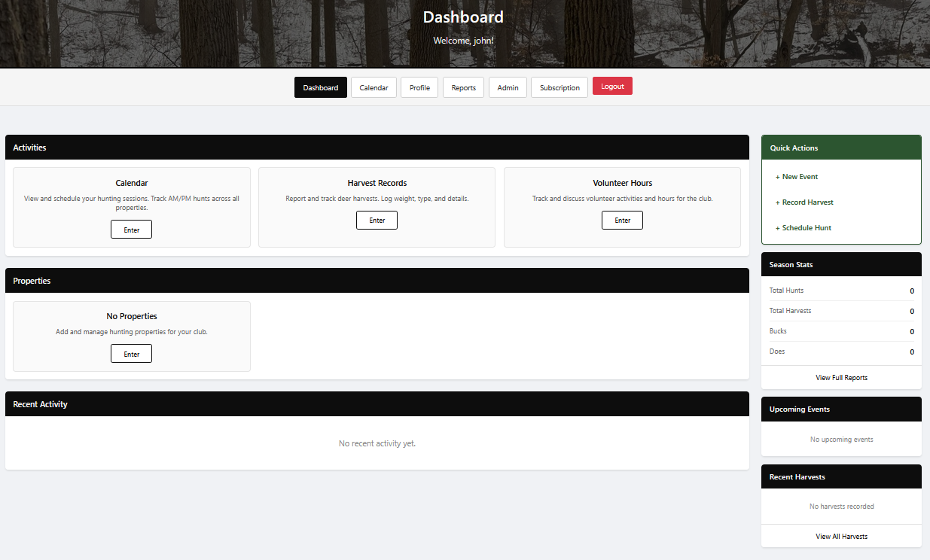Open the Calendar navigation tab

(x=374, y=87)
